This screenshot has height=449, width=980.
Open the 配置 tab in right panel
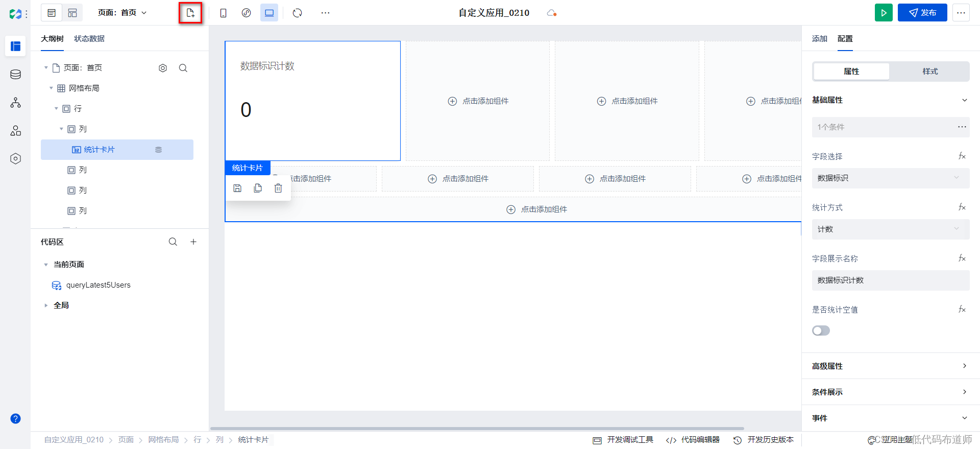tap(845, 39)
